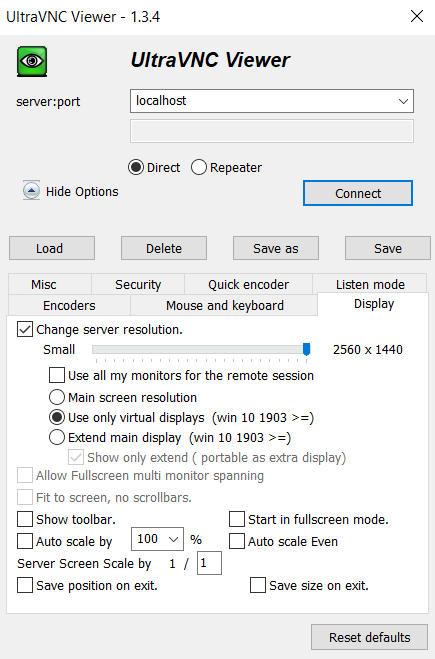Close the UltraVNC Viewer window
435x659 pixels.
tap(417, 16)
